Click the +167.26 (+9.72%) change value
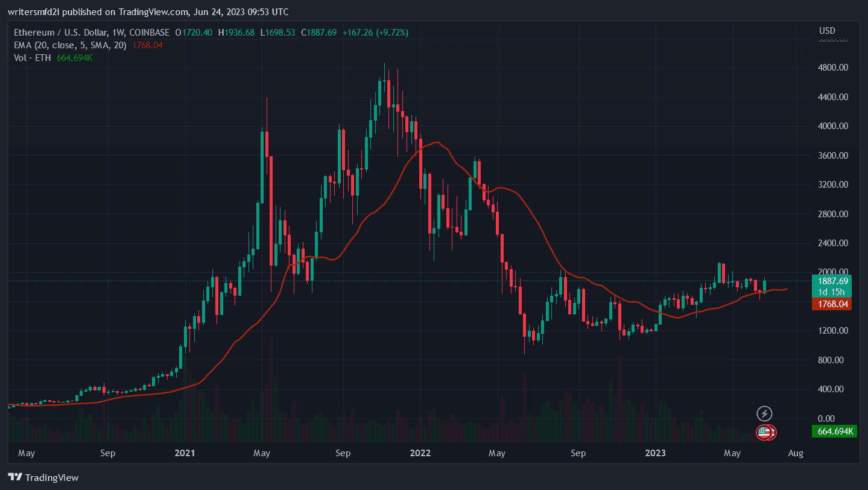Screen dimensions: 868x490 375,33
